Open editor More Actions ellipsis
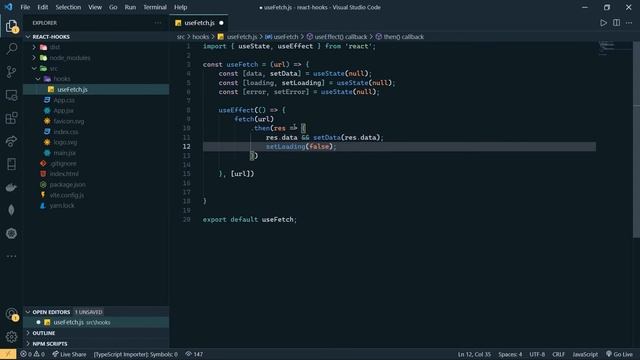Viewport: 640px width, 360px height. click(x=629, y=23)
